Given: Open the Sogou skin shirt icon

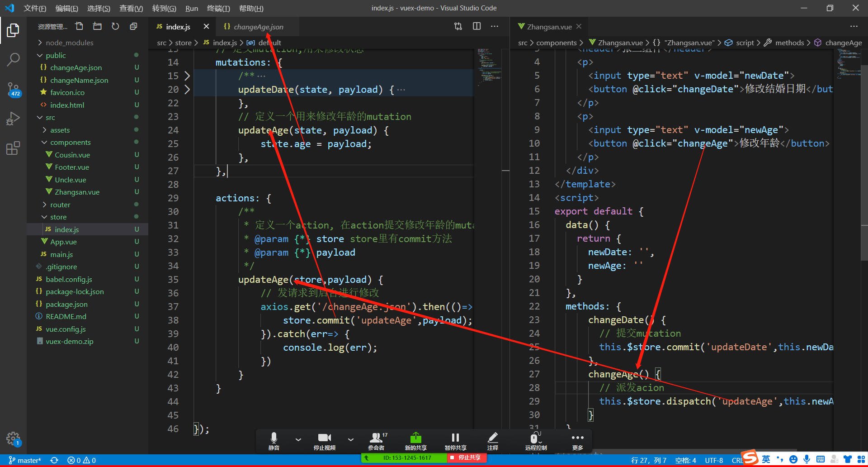Looking at the screenshot, I should click(x=848, y=459).
